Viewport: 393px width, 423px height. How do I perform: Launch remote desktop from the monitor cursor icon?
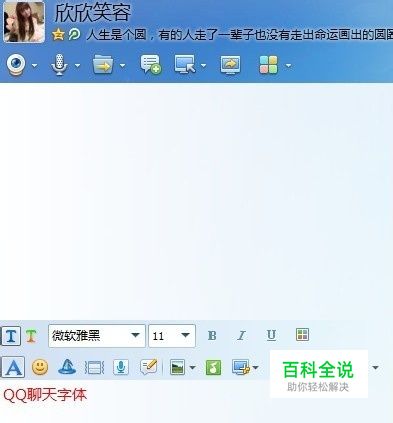click(185, 64)
